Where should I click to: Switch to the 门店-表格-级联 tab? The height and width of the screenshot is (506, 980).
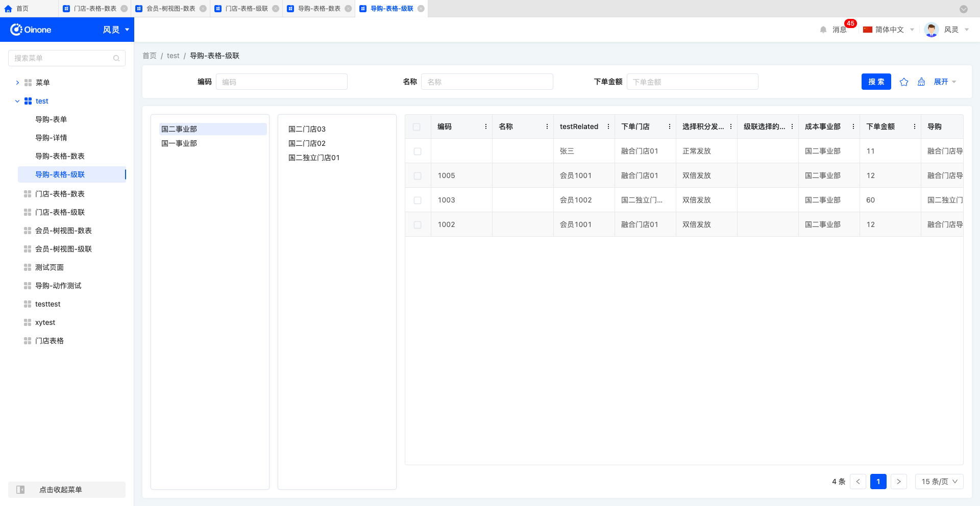(246, 9)
